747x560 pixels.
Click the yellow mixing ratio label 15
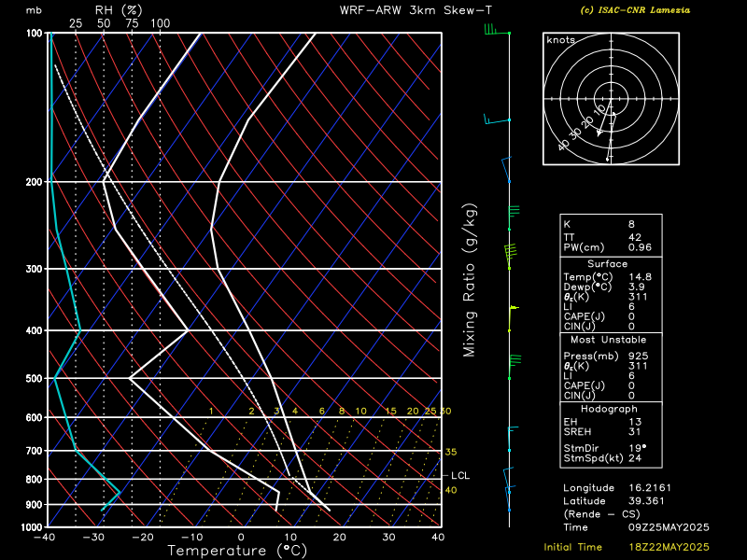pyautogui.click(x=390, y=411)
